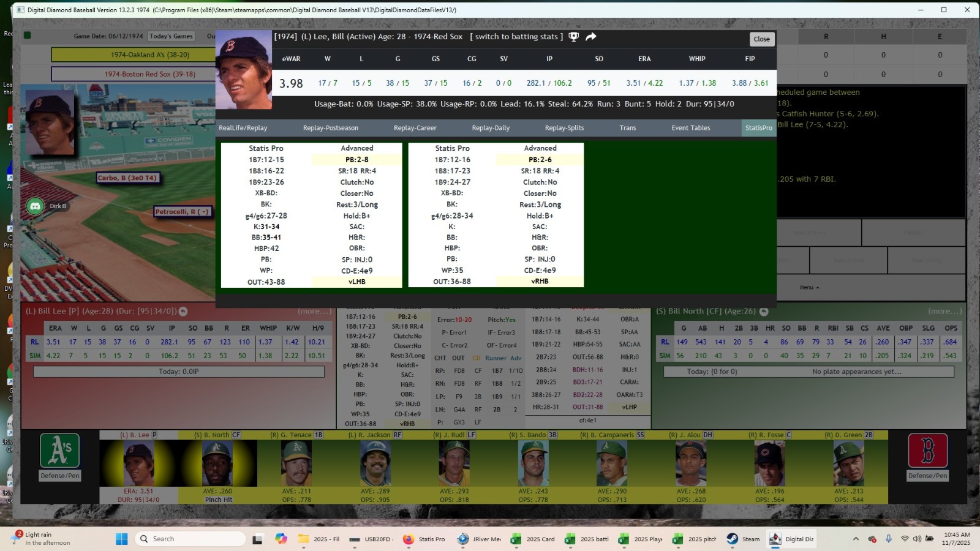Click B. Lee pitcher lineup photo
The image size is (980, 551).
(139, 463)
